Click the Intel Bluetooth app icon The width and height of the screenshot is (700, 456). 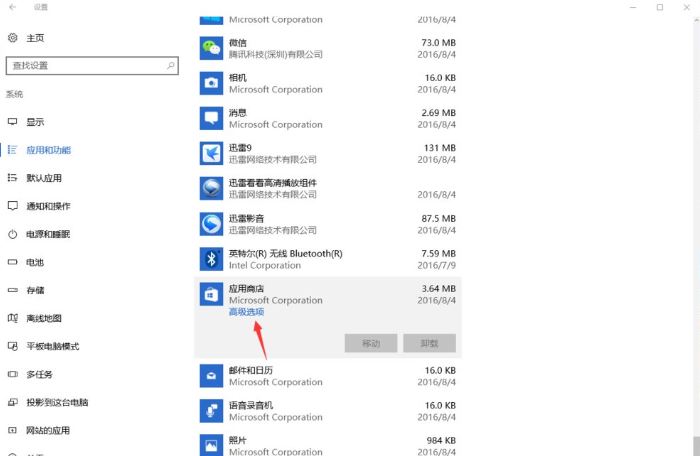tap(211, 259)
